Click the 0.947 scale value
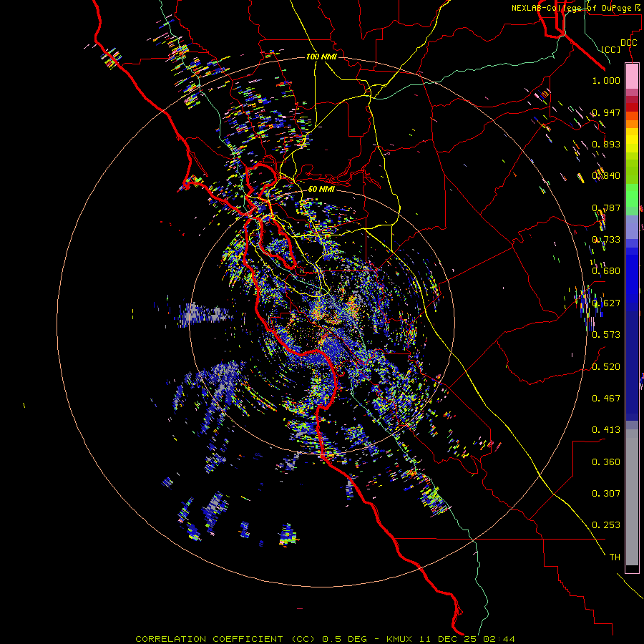 (x=606, y=112)
